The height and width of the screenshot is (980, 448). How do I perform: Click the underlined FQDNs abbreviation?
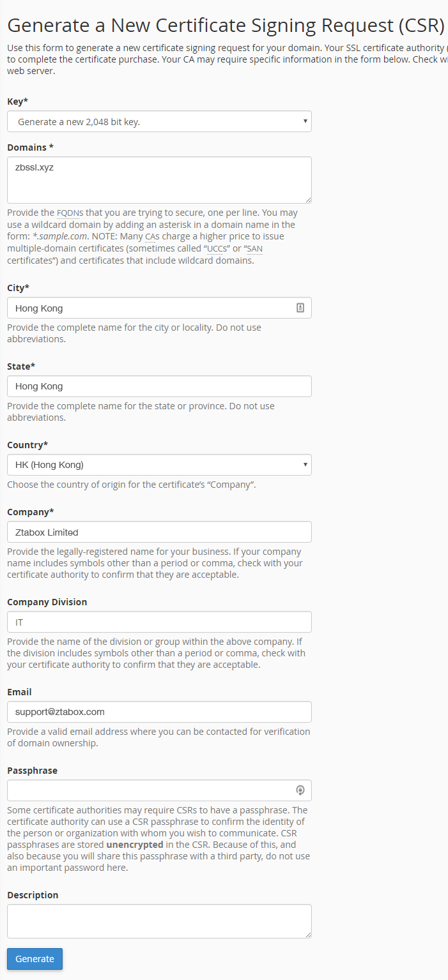coord(70,213)
